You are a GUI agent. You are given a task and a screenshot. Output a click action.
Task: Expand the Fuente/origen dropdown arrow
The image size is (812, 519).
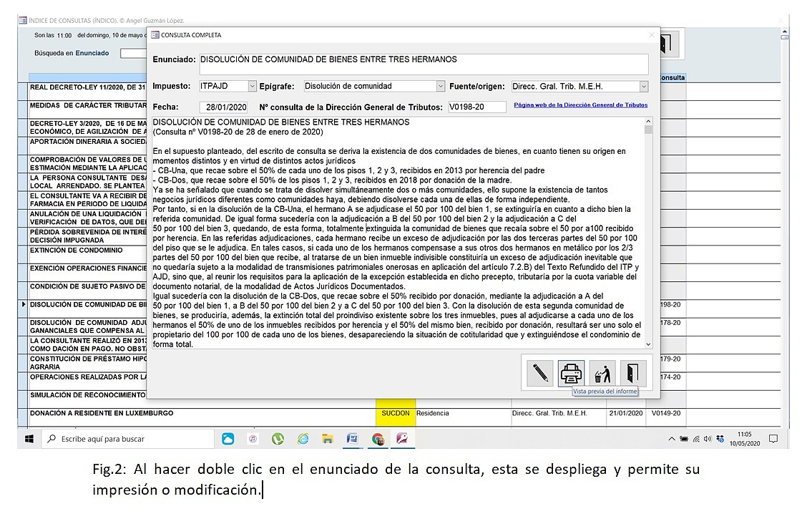click(x=644, y=87)
